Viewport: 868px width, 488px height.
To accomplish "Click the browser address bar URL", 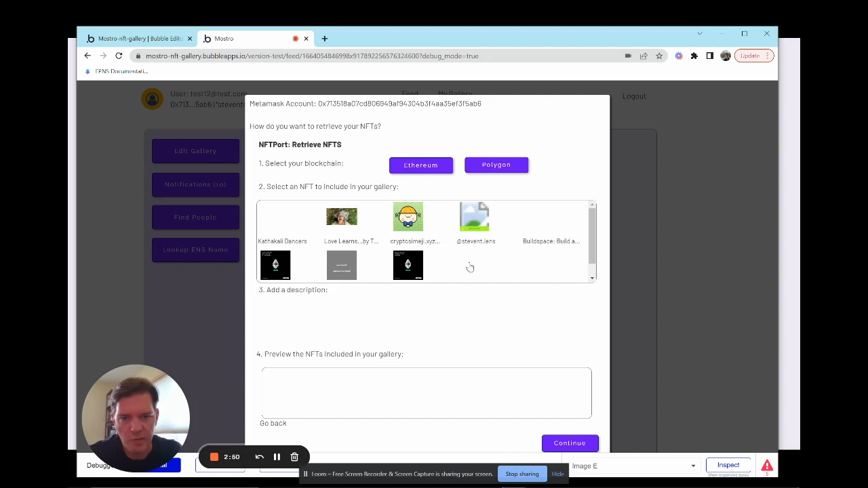I will click(312, 56).
